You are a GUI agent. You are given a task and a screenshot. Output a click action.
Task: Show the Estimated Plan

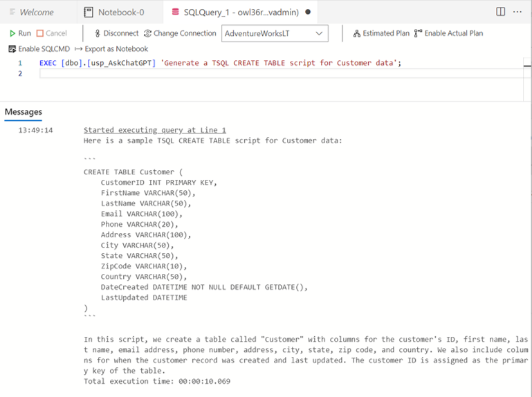point(381,33)
